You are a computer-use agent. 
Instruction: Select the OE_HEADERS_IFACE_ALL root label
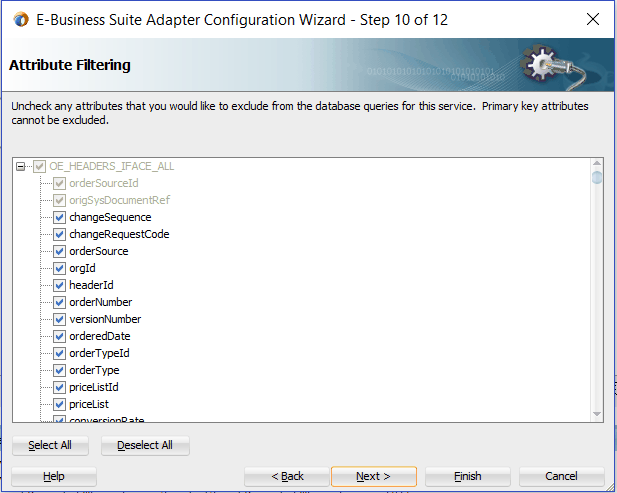[x=112, y=166]
